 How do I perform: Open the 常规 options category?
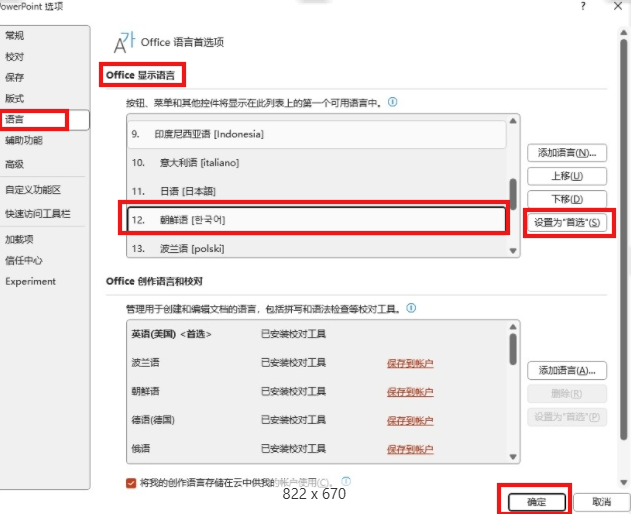14,35
